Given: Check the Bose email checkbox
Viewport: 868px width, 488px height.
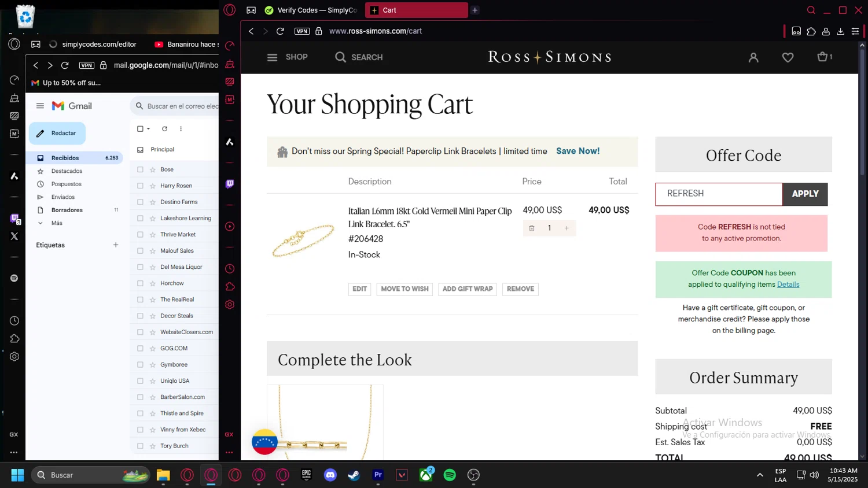Looking at the screenshot, I should pos(140,169).
